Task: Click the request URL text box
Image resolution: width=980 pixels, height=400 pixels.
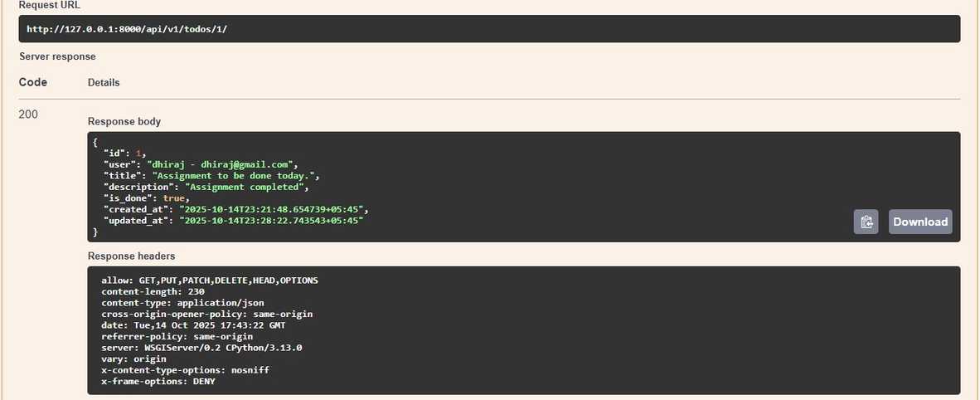Action: tap(489, 29)
